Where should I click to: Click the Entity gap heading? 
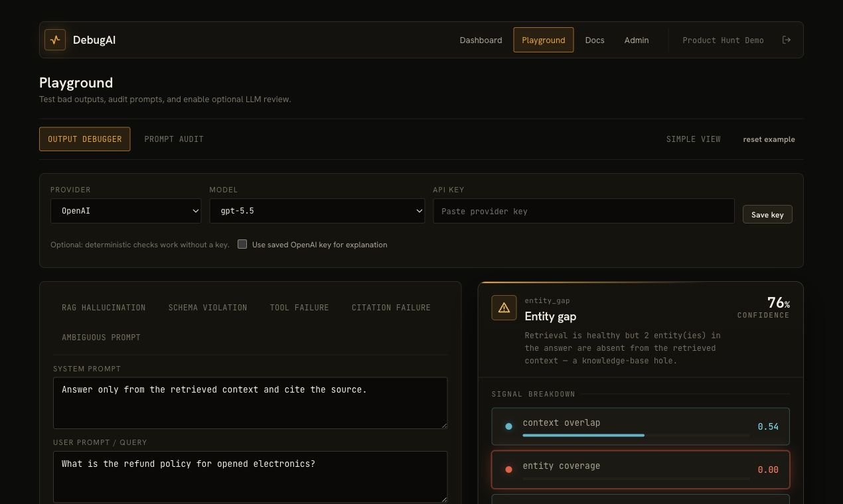pyautogui.click(x=550, y=316)
